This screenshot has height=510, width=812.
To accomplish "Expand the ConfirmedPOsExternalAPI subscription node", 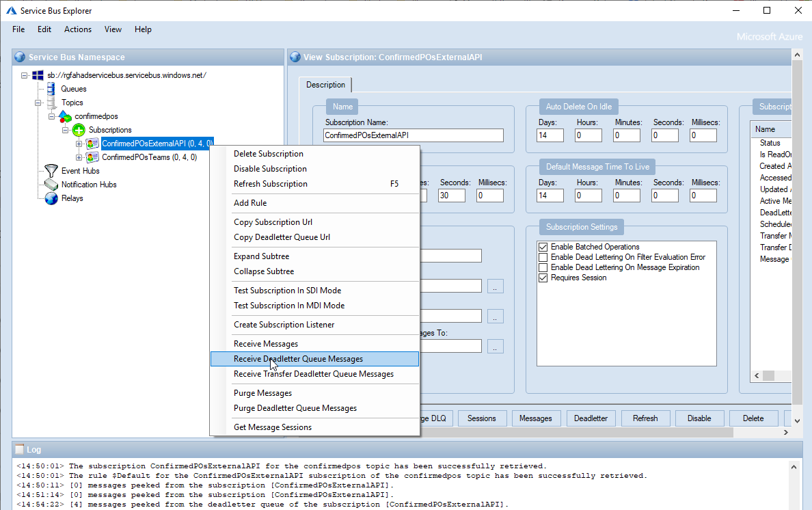I will point(79,144).
